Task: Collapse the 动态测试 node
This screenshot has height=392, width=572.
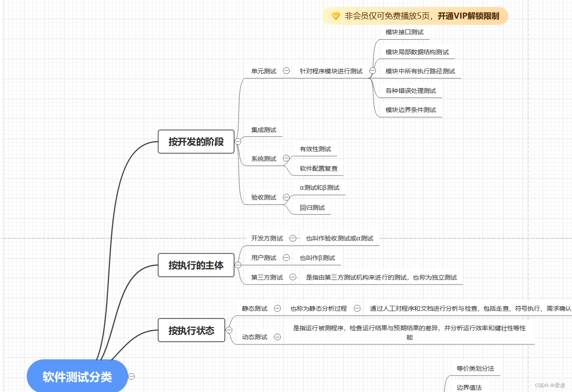Action: coord(278,337)
